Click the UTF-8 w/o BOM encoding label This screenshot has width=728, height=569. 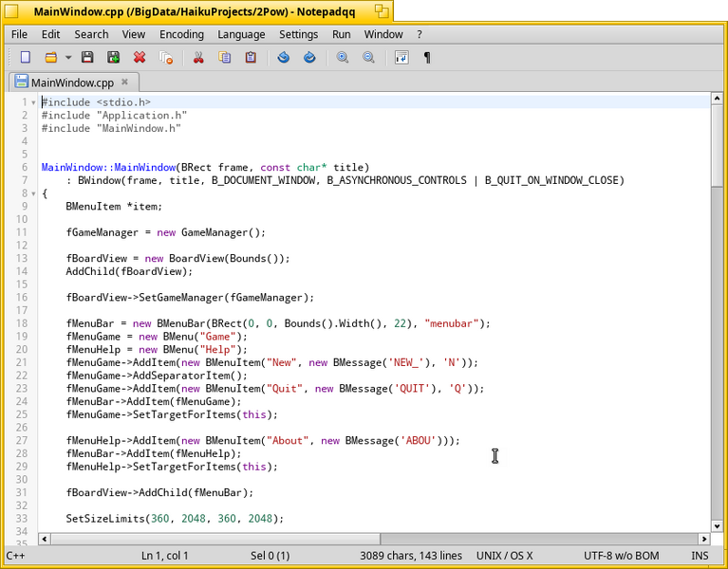(621, 556)
